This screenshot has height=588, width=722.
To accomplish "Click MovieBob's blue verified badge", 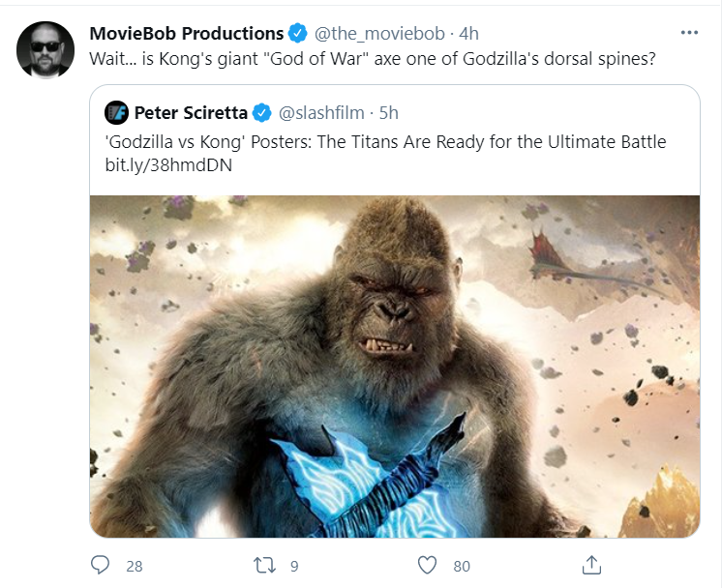I will (298, 33).
